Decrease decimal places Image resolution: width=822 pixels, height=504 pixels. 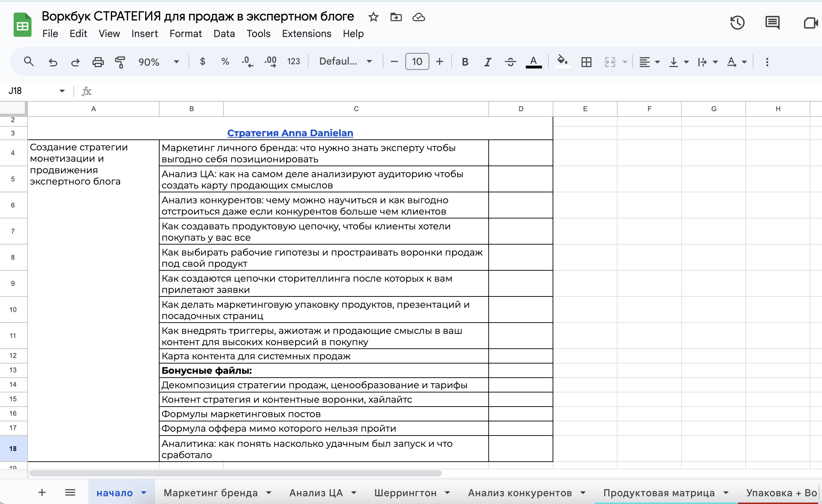pos(247,62)
